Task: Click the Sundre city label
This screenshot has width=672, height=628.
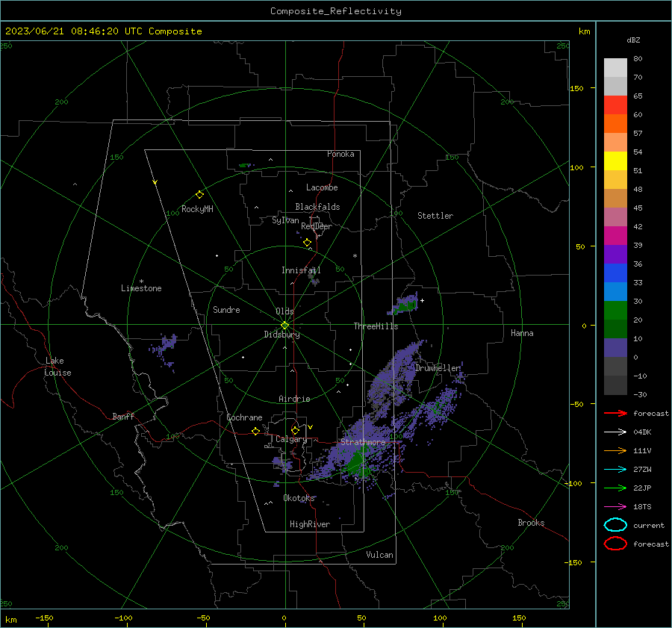Action: pos(226,309)
